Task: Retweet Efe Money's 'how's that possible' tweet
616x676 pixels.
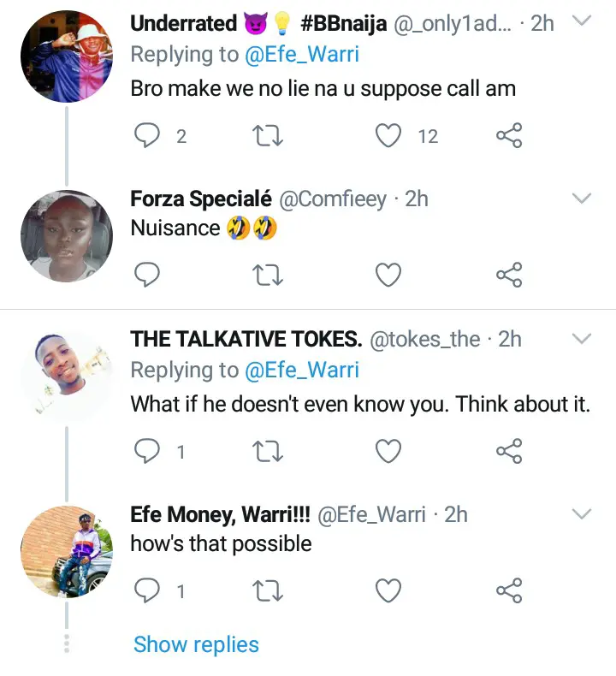Action: click(269, 590)
